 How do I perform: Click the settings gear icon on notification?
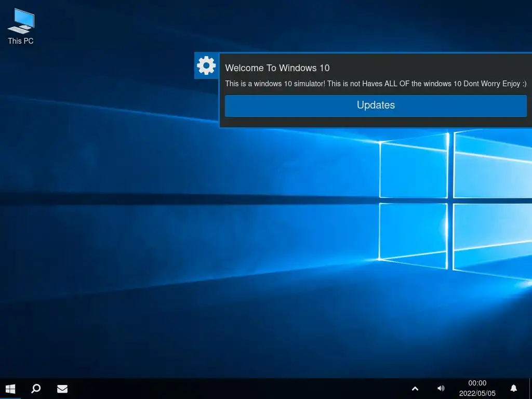(x=206, y=65)
